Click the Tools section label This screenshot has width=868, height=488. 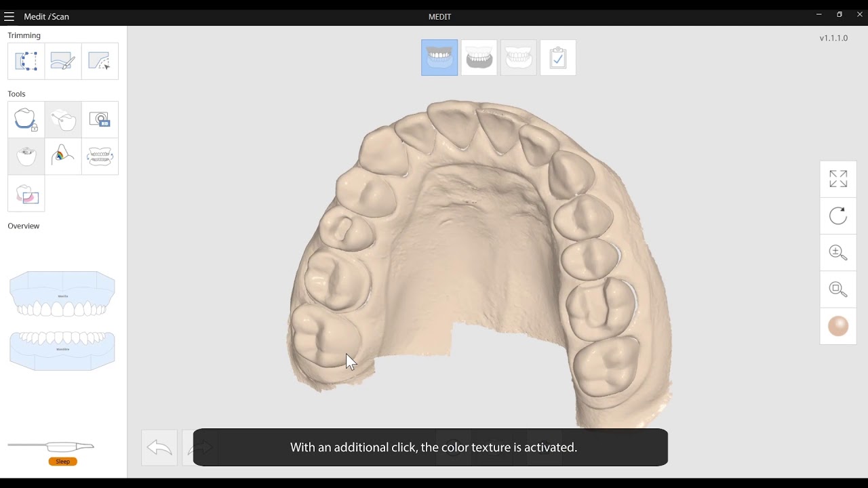[17, 94]
